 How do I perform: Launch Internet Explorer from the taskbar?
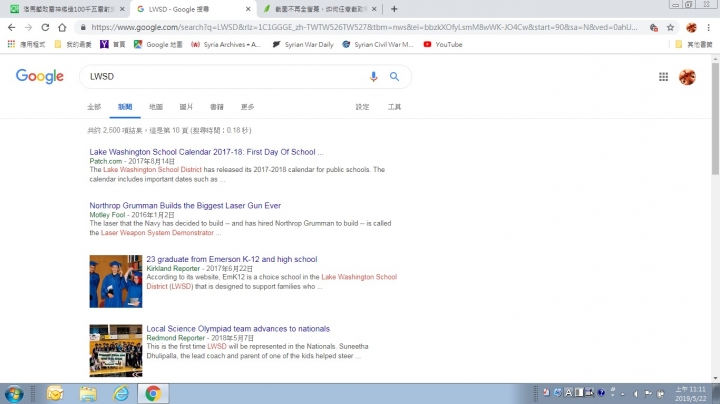click(121, 394)
